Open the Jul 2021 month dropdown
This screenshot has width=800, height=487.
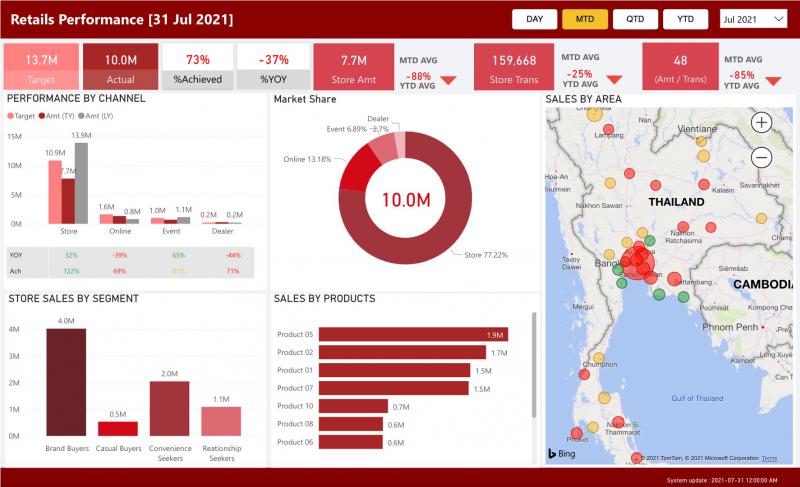(x=754, y=19)
